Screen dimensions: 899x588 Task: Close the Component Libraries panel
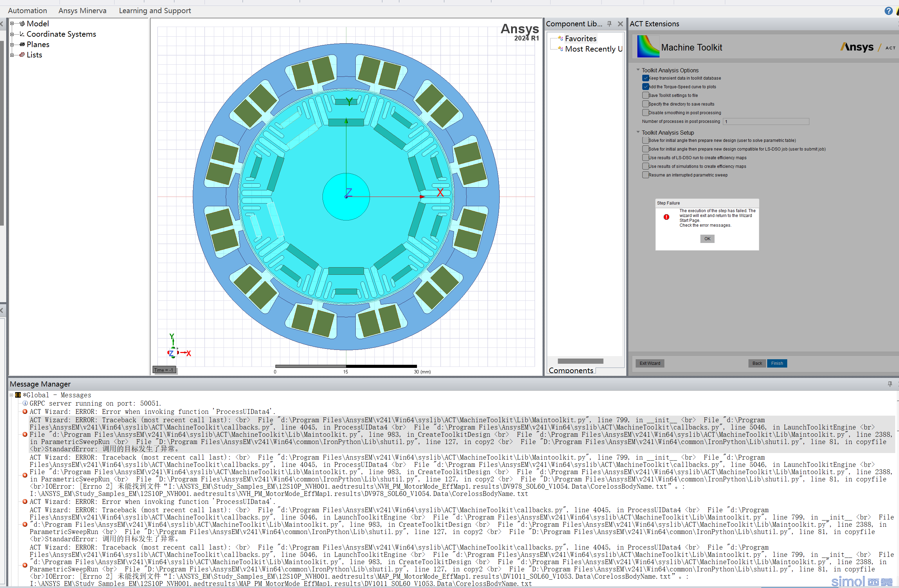coord(620,24)
